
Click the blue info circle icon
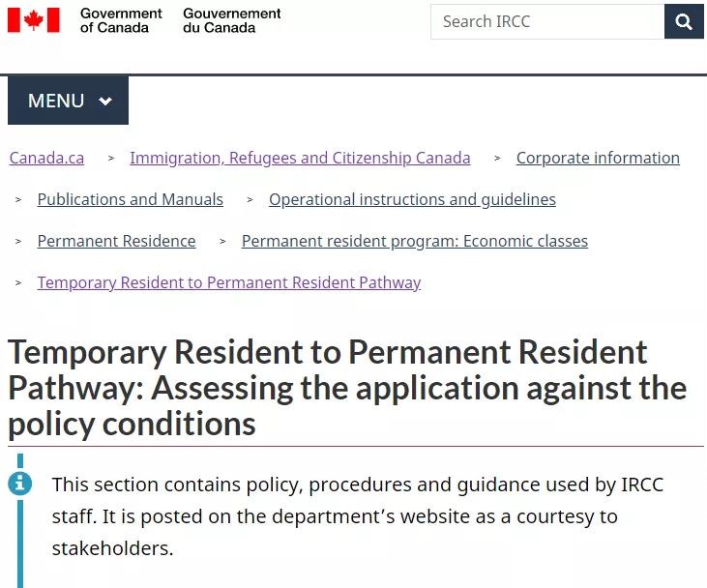[x=20, y=484]
